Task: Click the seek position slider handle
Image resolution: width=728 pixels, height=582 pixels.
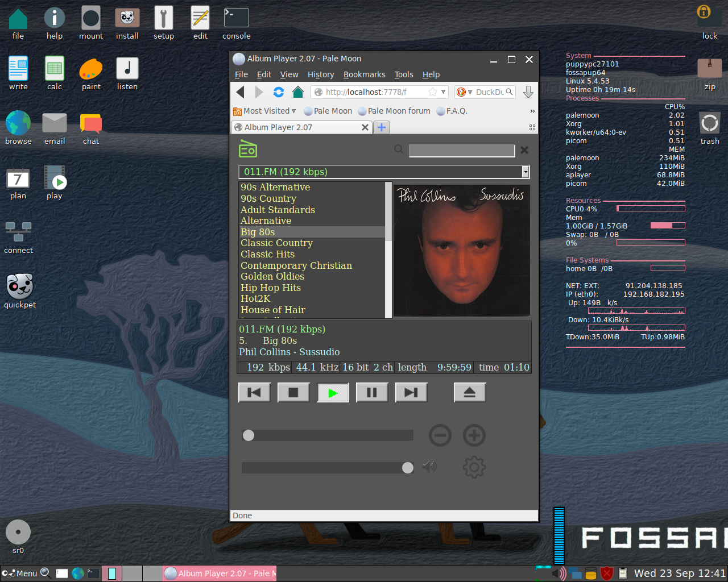Action: [249, 435]
